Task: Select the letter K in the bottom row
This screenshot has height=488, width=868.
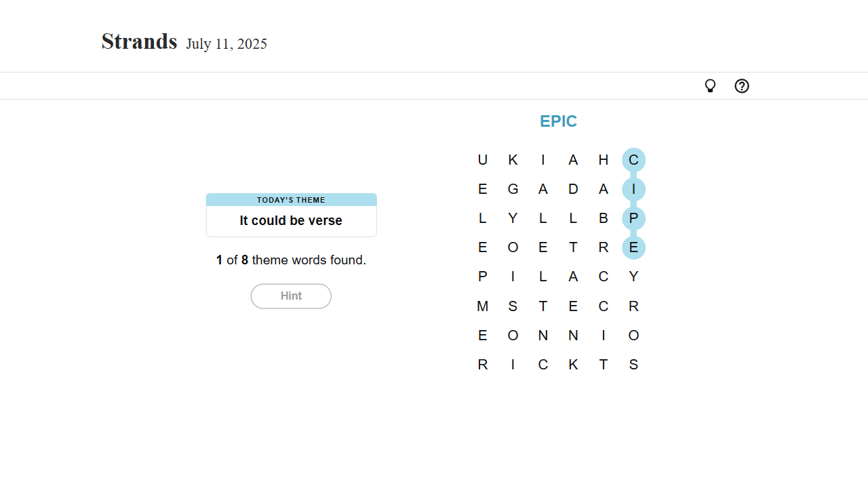Action: (x=573, y=365)
